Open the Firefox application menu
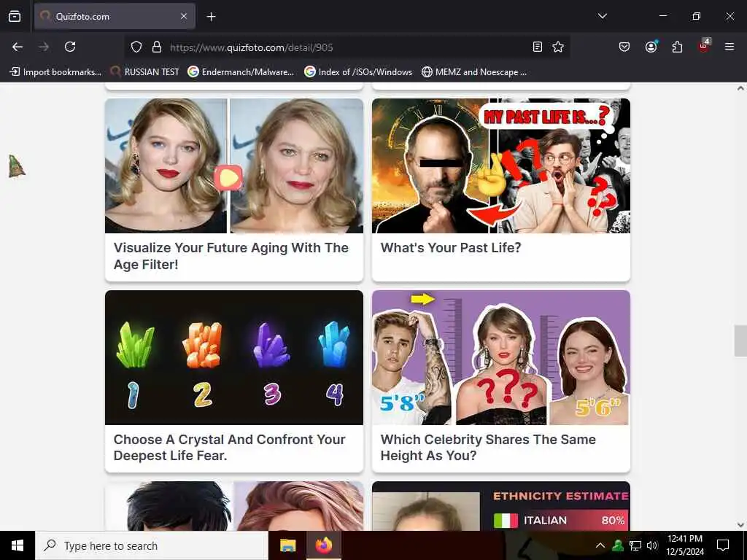This screenshot has height=560, width=747. coord(729,47)
